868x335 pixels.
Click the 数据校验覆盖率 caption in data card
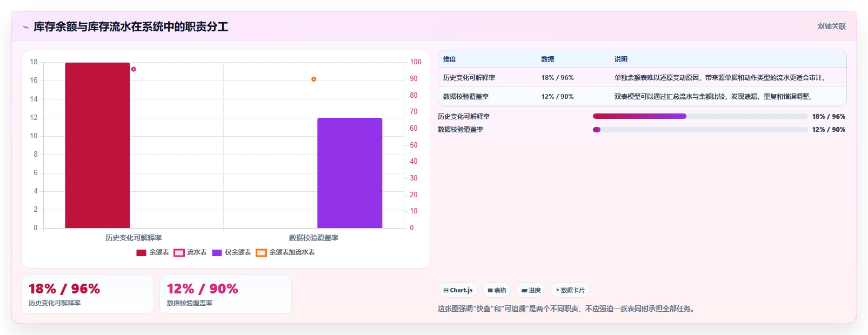pos(190,303)
